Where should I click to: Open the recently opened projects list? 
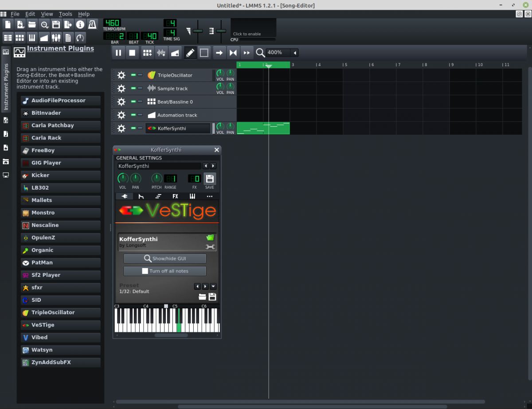pos(44,24)
